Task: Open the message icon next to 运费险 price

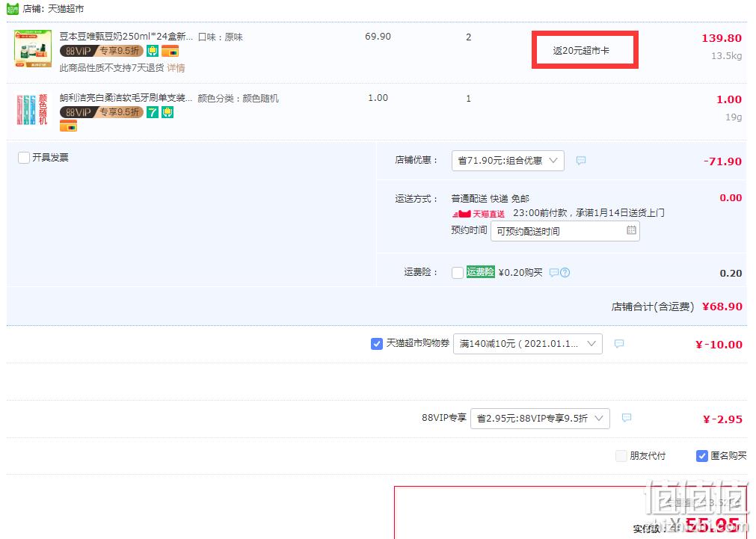Action: 554,273
